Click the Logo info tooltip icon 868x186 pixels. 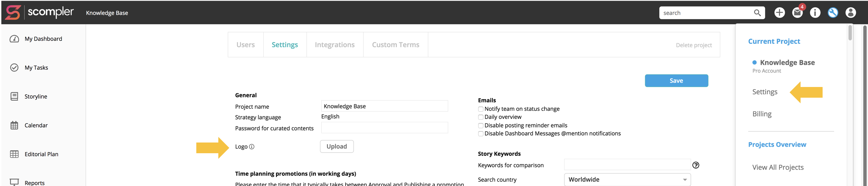(x=252, y=147)
